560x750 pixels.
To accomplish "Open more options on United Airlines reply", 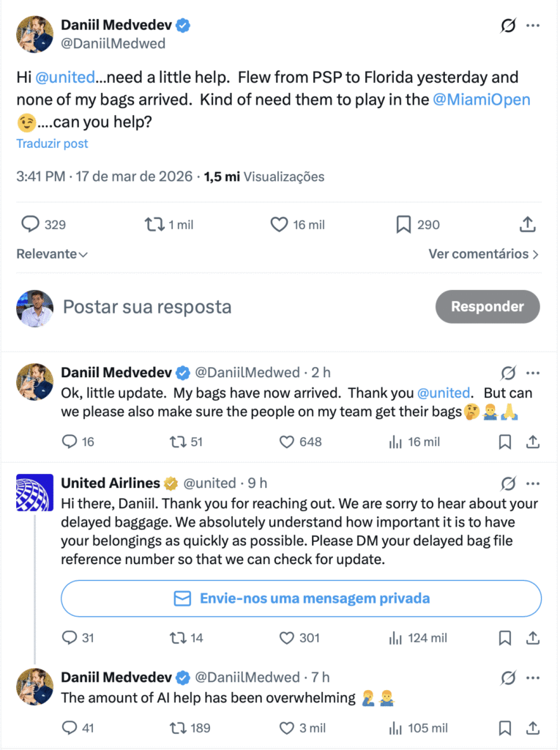I will click(533, 483).
